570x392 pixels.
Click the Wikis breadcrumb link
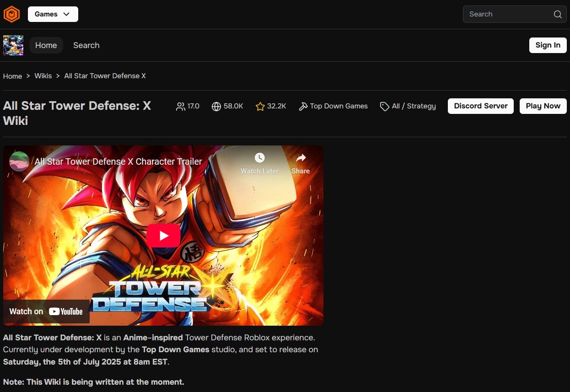tap(43, 76)
